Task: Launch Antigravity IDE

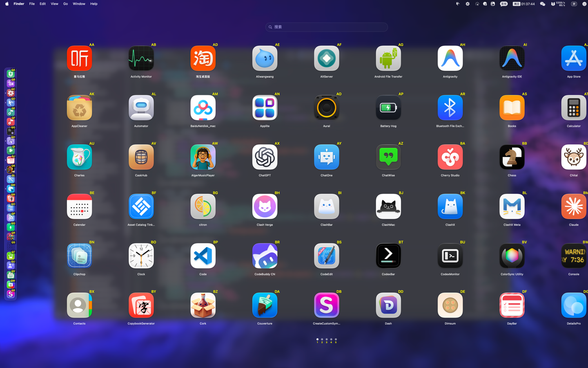Action: click(512, 58)
